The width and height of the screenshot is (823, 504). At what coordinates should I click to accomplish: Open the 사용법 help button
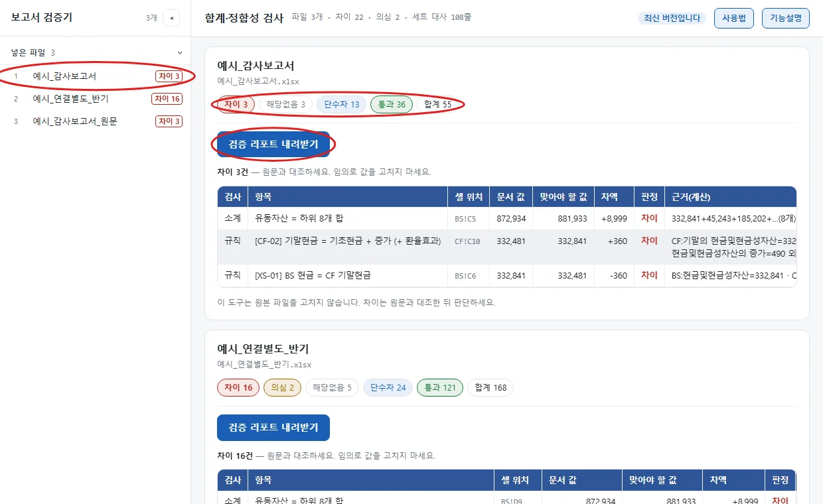click(x=734, y=18)
